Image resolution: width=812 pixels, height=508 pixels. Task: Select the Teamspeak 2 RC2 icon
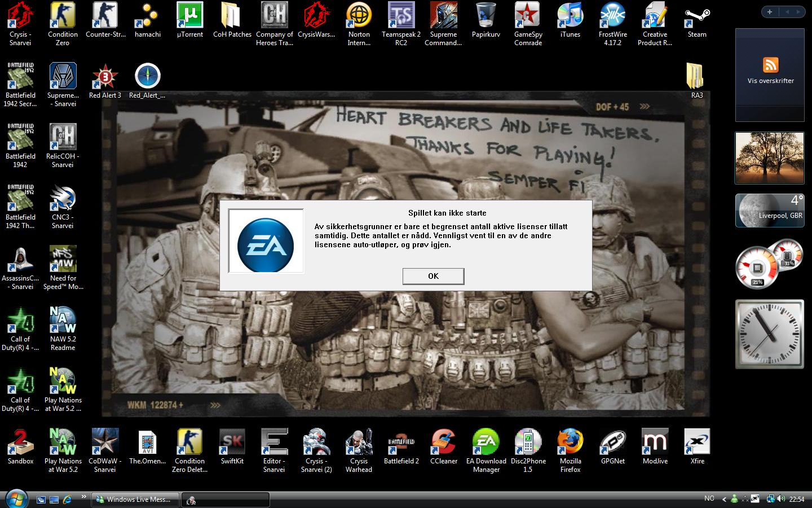401,24
